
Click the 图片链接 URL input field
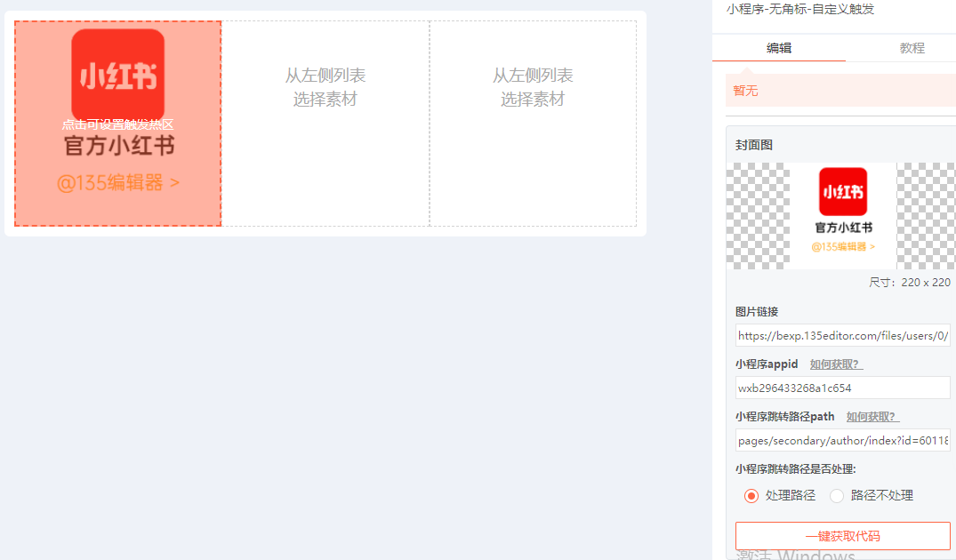(x=842, y=336)
